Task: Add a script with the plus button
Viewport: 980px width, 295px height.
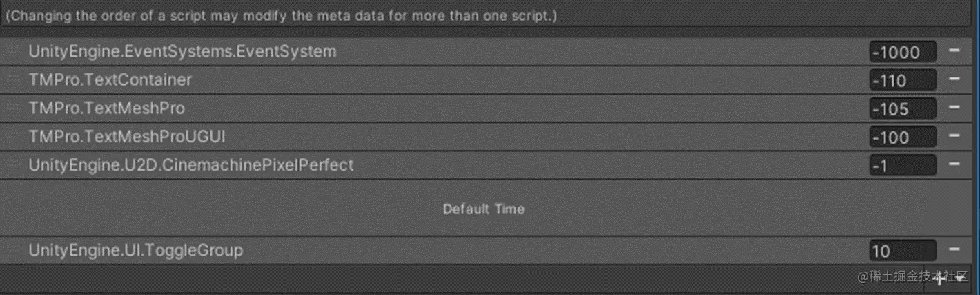Action: (939, 278)
